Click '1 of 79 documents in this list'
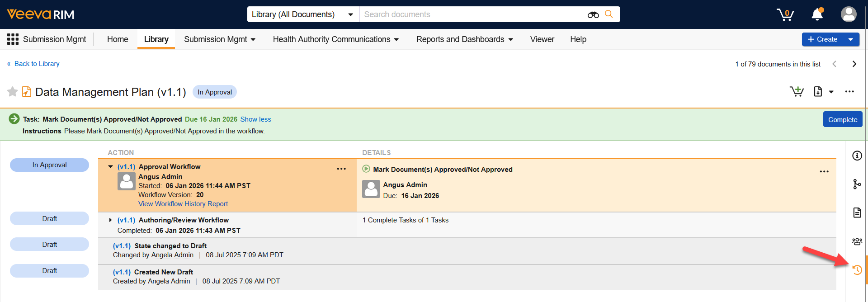This screenshot has height=302, width=868. click(x=778, y=64)
